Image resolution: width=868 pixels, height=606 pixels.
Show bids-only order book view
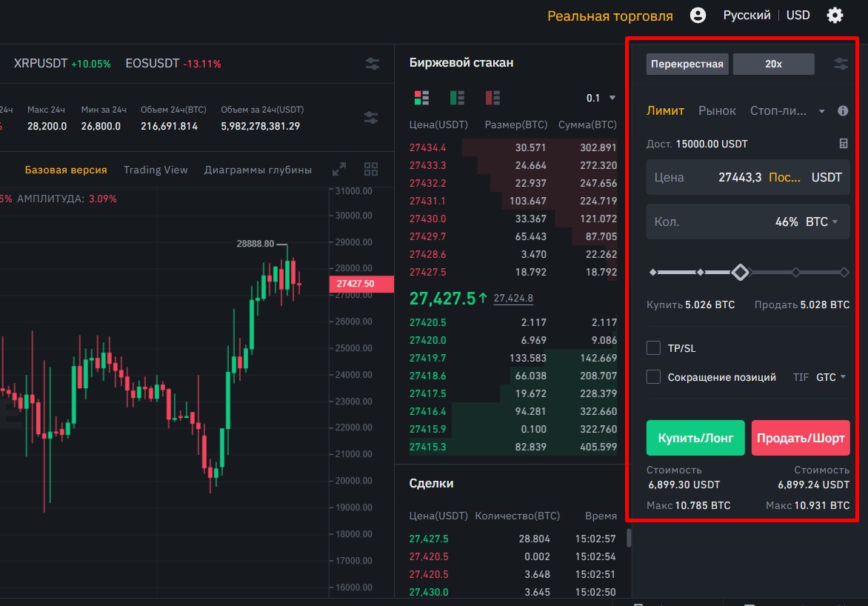[x=457, y=98]
